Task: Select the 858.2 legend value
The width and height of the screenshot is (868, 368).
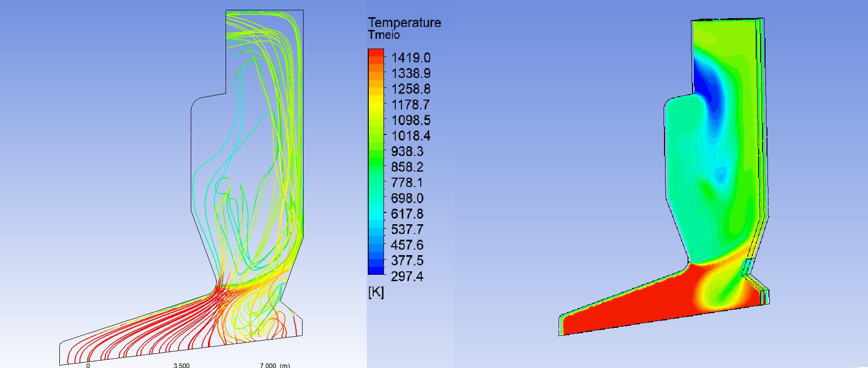Action: coord(407,167)
